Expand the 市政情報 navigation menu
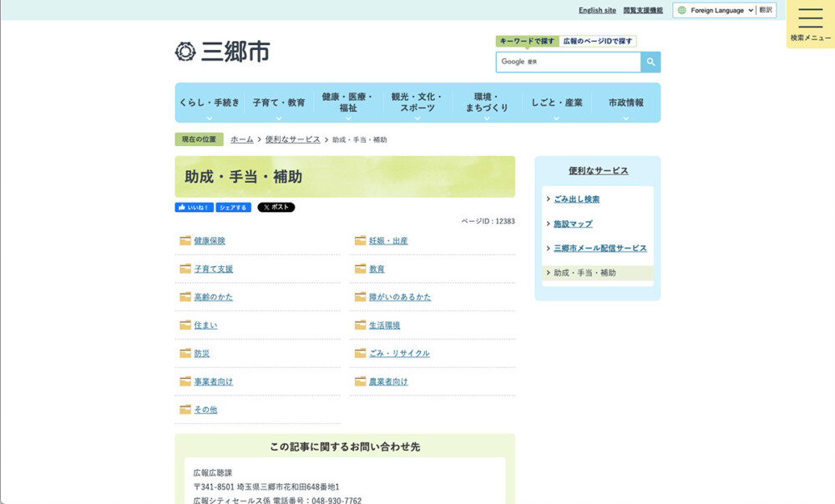 point(625,103)
